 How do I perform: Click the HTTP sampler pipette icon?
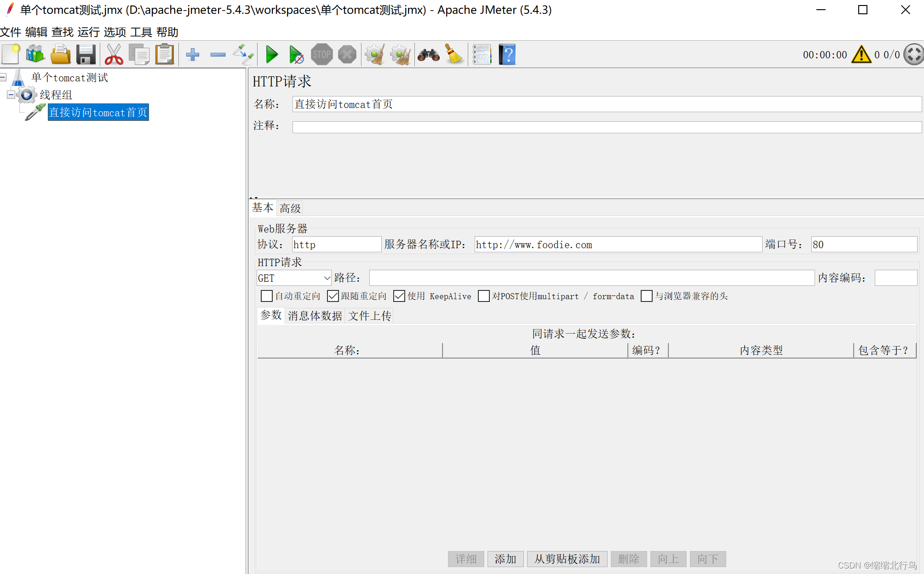pyautogui.click(x=35, y=113)
